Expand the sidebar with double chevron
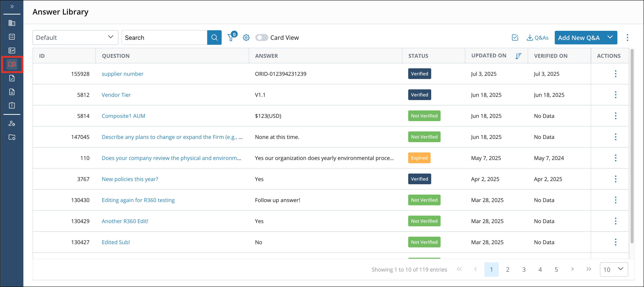This screenshot has width=644, height=287. pos(12,7)
